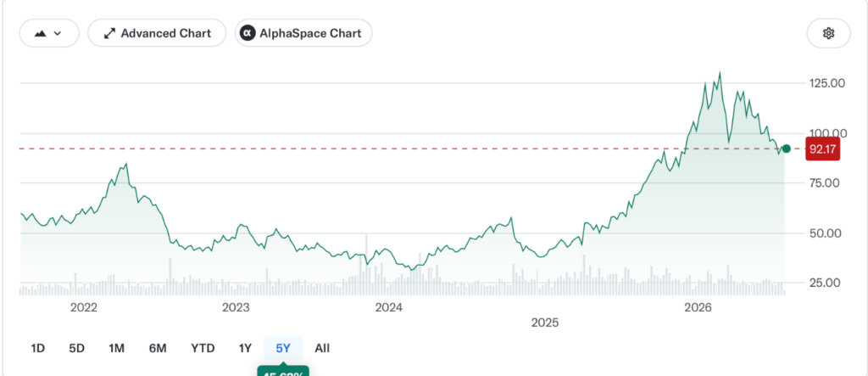Click the area chart type icon

click(x=40, y=33)
